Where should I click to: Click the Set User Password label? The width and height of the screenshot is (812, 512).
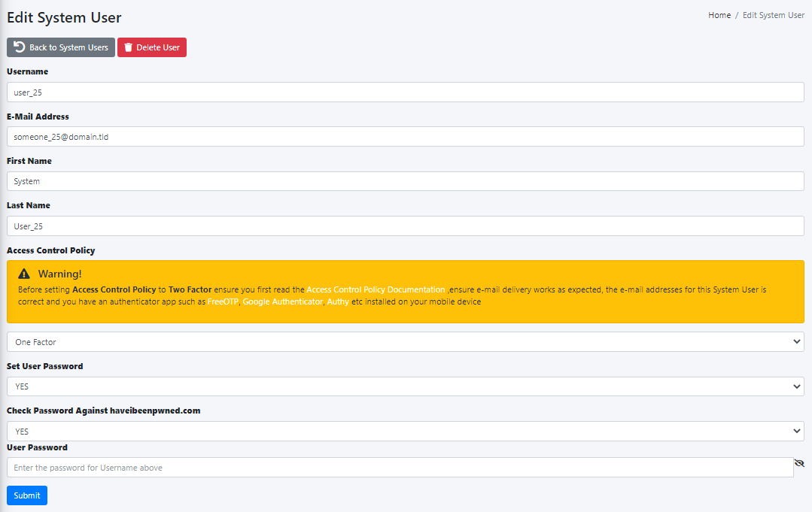point(45,366)
